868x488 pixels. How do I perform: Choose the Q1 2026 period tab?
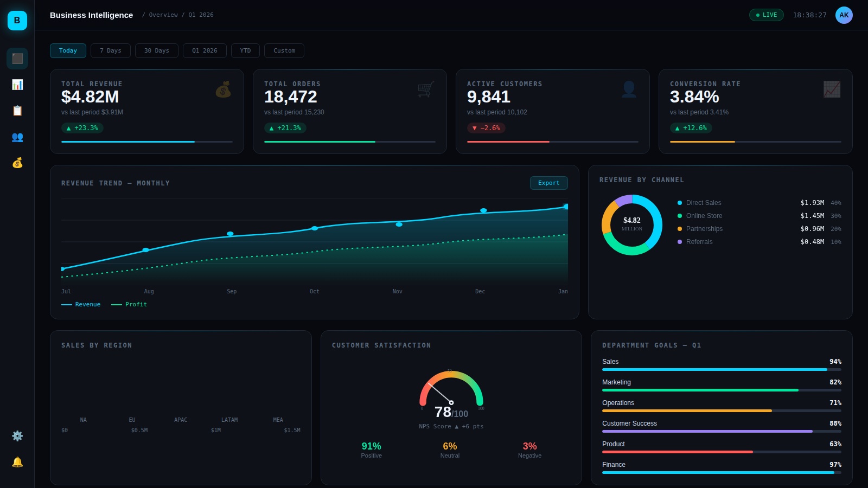[x=205, y=51]
